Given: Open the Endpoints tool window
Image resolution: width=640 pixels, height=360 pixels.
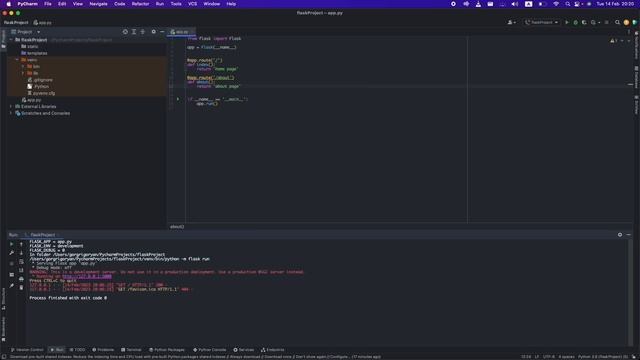Looking at the screenshot, I should (272, 350).
